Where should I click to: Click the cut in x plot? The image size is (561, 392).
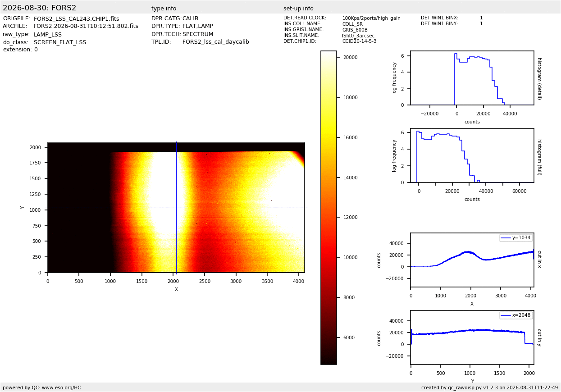point(472,260)
